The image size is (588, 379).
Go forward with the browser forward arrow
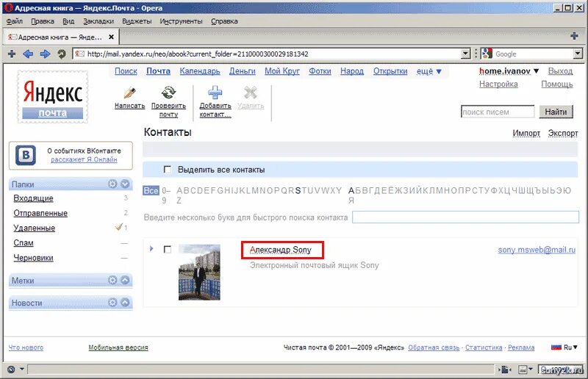45,54
